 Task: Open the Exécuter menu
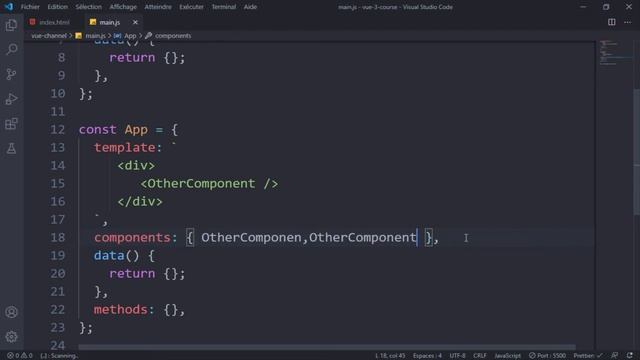(x=191, y=7)
